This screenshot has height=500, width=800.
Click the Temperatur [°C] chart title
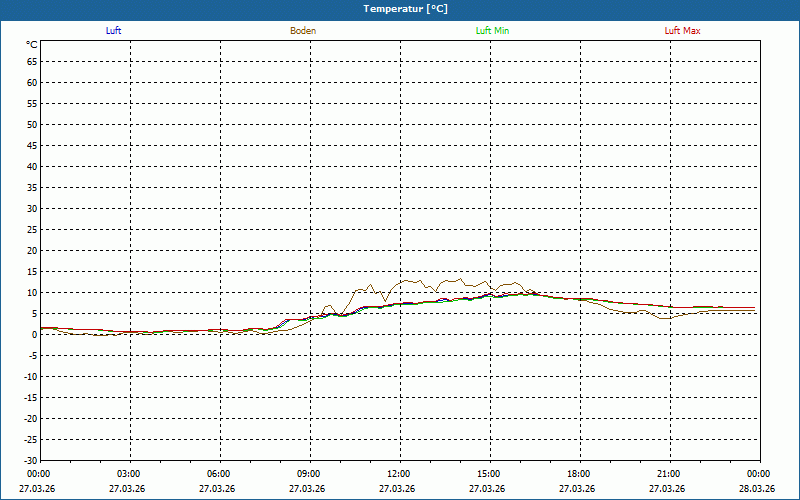[x=406, y=9]
